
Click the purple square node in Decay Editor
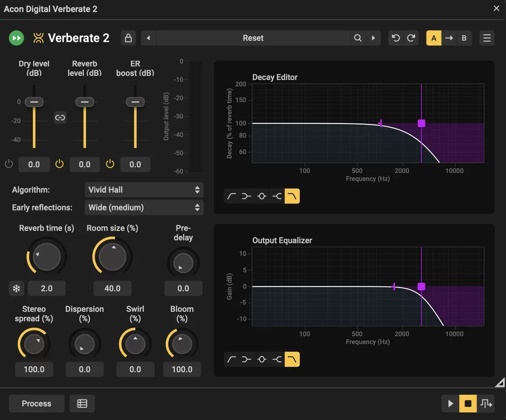421,123
